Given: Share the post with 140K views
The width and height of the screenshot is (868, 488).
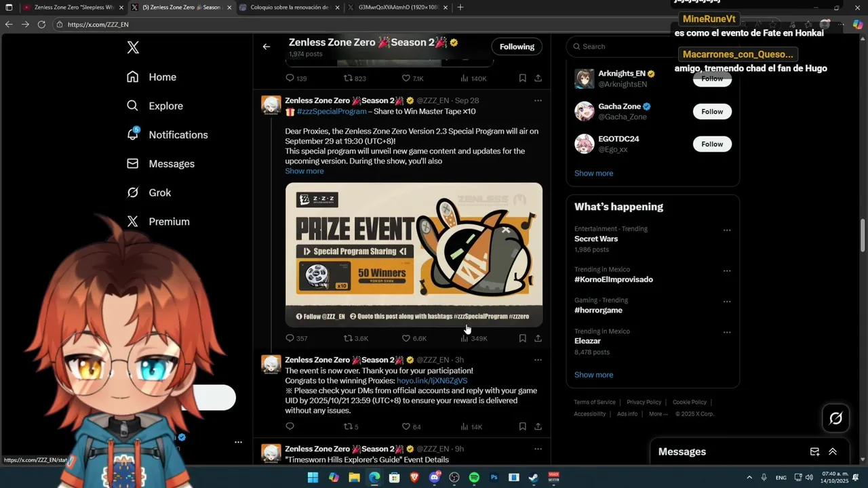Looking at the screenshot, I should [x=538, y=79].
